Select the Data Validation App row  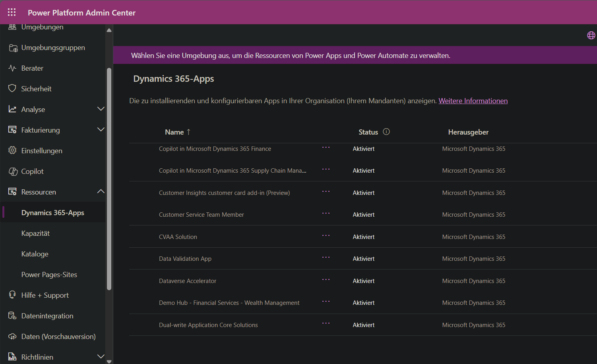tap(185, 259)
